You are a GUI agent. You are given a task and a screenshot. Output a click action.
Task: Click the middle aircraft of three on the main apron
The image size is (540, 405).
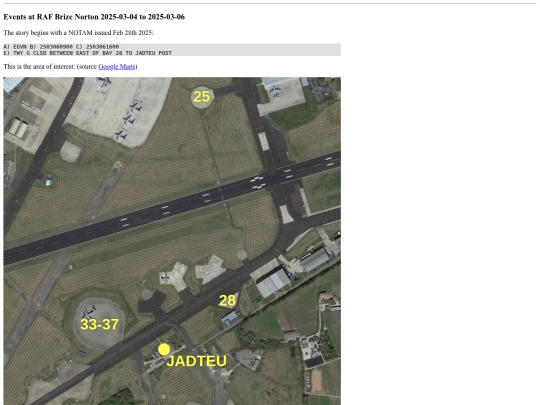[x=129, y=120]
